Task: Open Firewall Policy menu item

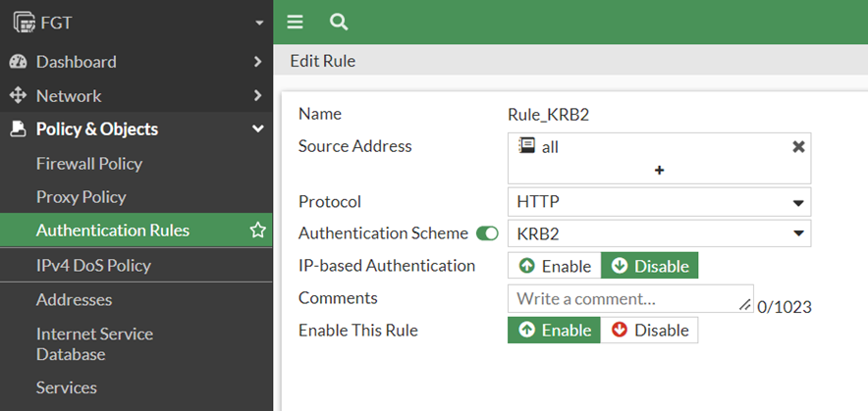Action: [x=89, y=164]
